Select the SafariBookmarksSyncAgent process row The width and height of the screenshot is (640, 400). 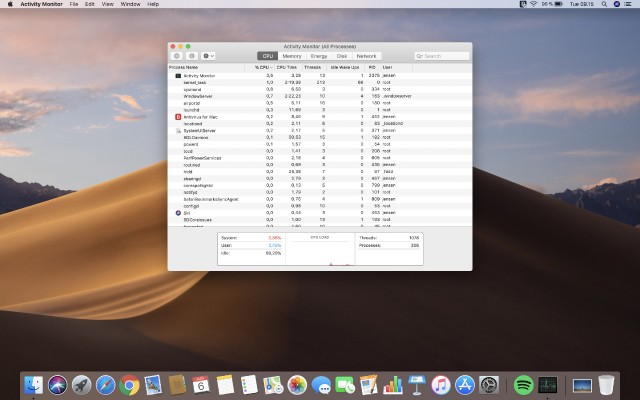click(x=320, y=199)
